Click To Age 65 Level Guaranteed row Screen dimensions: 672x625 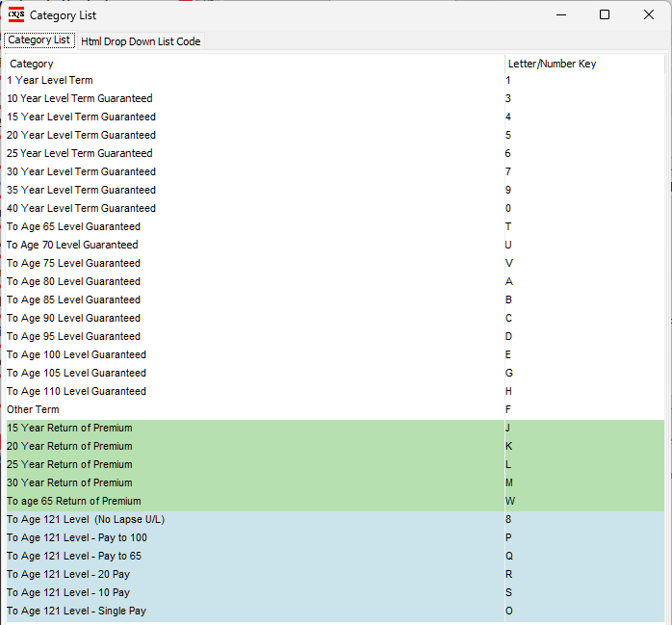pyautogui.click(x=73, y=226)
